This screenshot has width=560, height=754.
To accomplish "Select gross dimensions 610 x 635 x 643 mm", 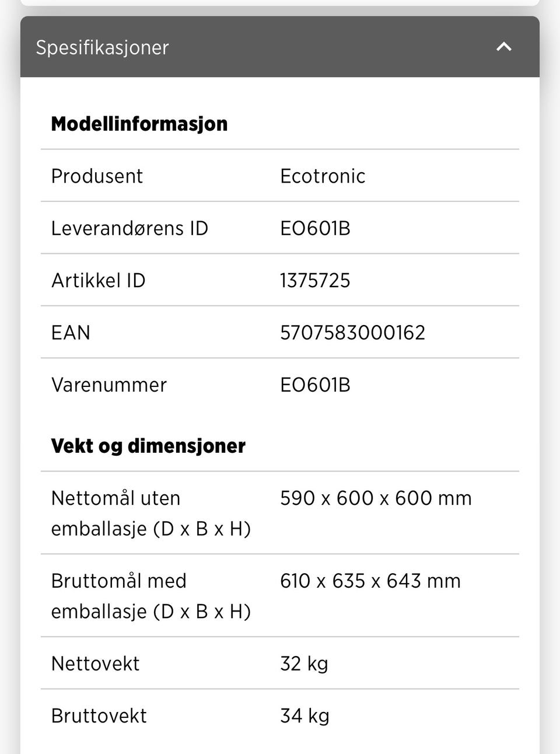I will [370, 581].
